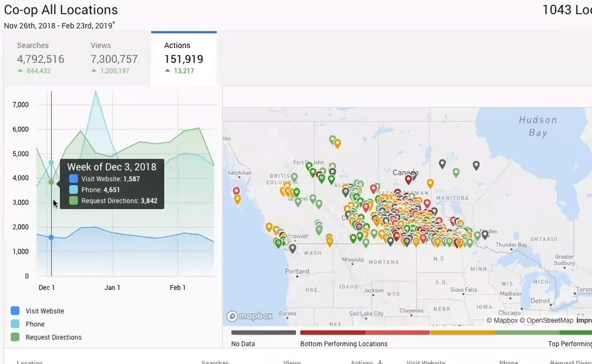Click the Feb 1 axis label

[x=177, y=288]
